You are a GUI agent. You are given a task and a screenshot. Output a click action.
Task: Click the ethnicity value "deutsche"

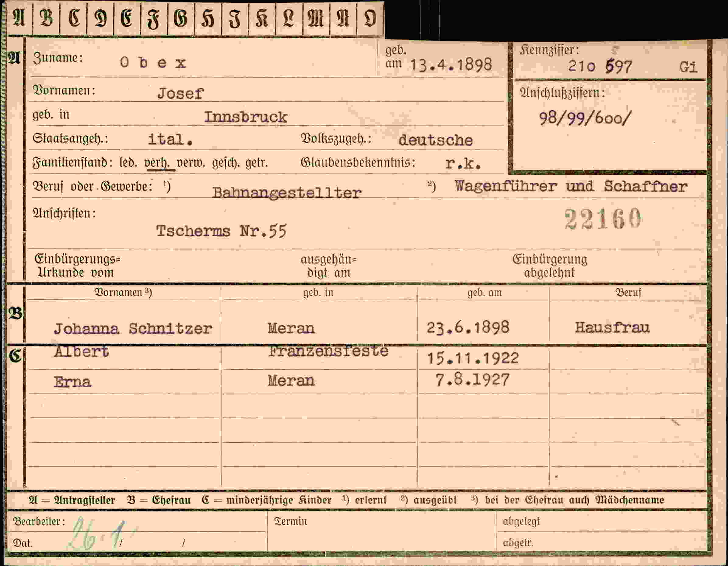point(436,140)
